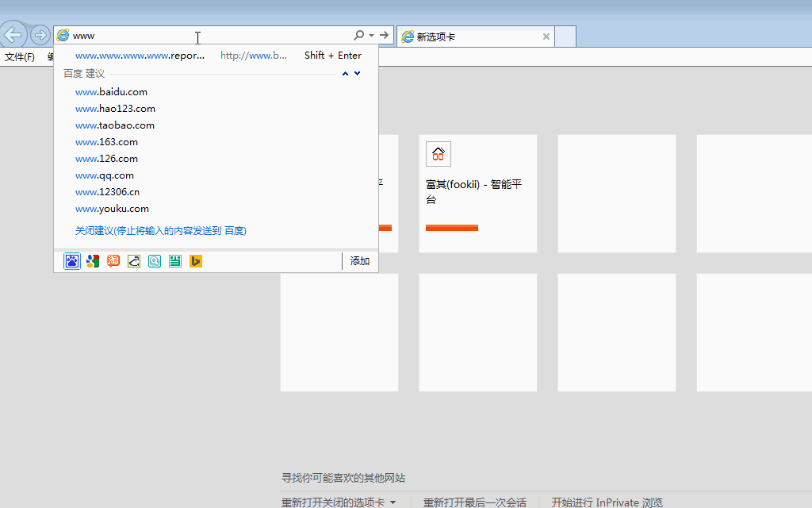Image resolution: width=812 pixels, height=508 pixels.
Task: Close the 新选项卡 tab
Action: (x=546, y=37)
